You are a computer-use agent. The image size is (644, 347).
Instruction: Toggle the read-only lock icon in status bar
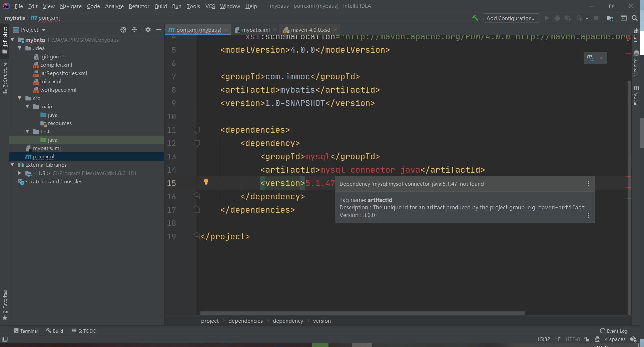[x=587, y=339]
